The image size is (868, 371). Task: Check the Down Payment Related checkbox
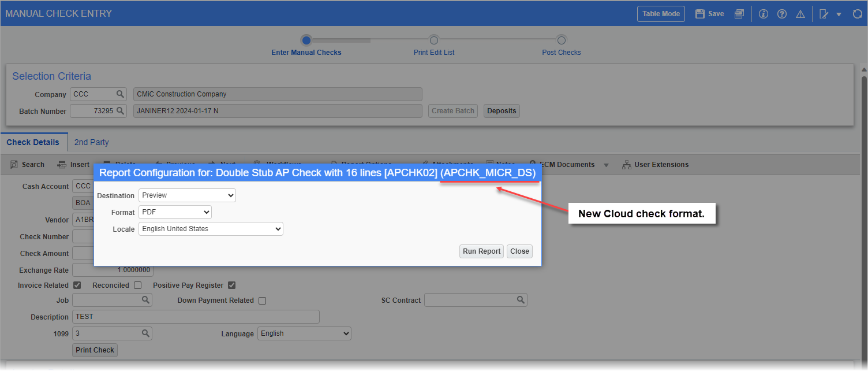click(263, 300)
